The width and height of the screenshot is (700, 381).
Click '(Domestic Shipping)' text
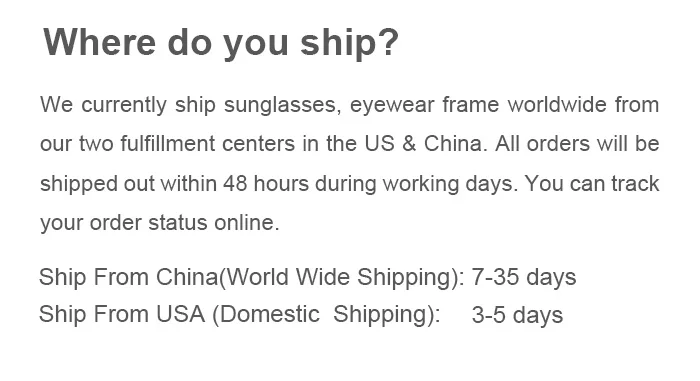click(326, 315)
